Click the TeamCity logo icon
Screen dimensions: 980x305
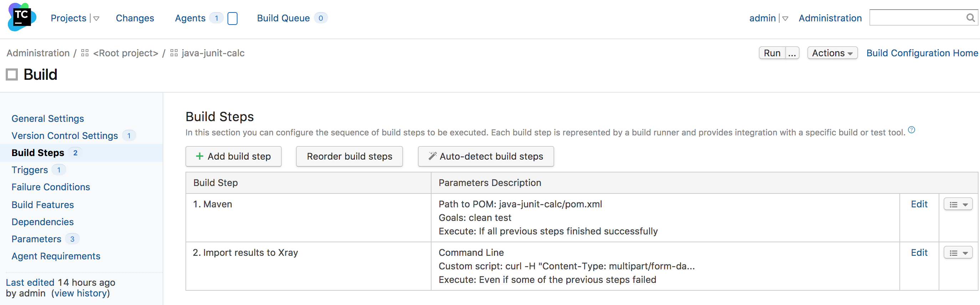pyautogui.click(x=22, y=17)
